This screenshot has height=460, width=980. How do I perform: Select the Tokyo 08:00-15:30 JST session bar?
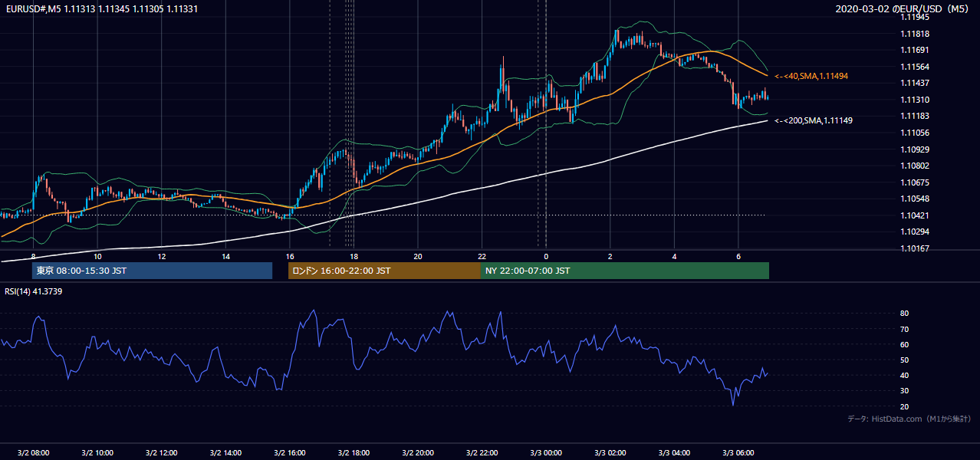tap(152, 271)
